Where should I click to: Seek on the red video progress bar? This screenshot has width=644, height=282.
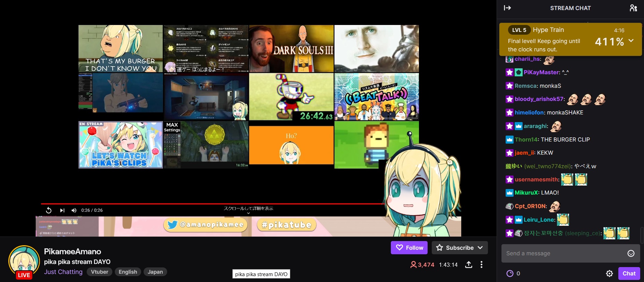click(x=212, y=204)
